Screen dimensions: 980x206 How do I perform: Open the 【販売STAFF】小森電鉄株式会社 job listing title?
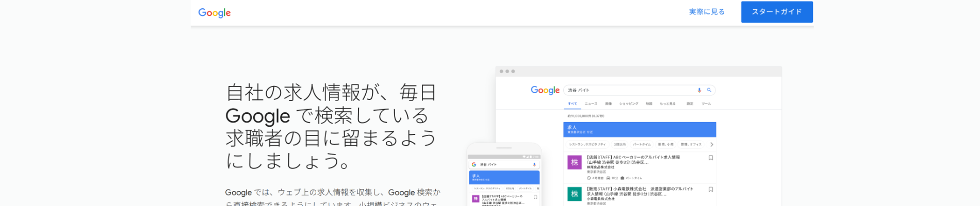click(x=640, y=192)
